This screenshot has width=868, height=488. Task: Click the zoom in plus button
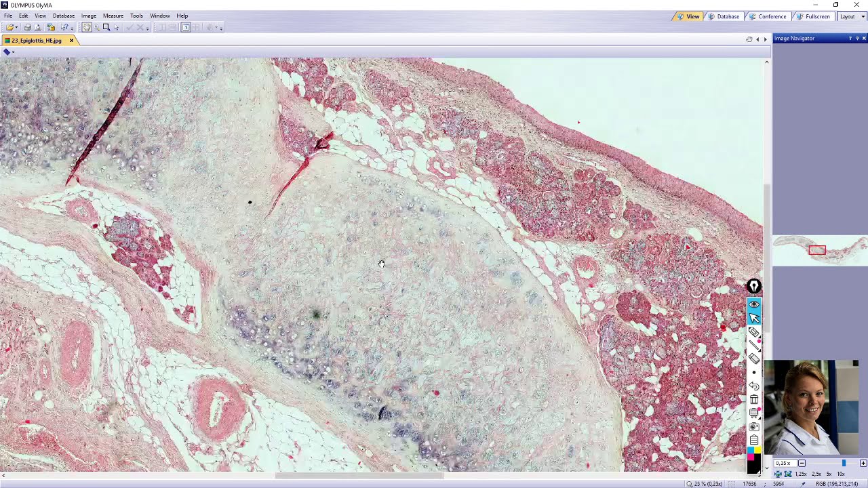click(863, 464)
